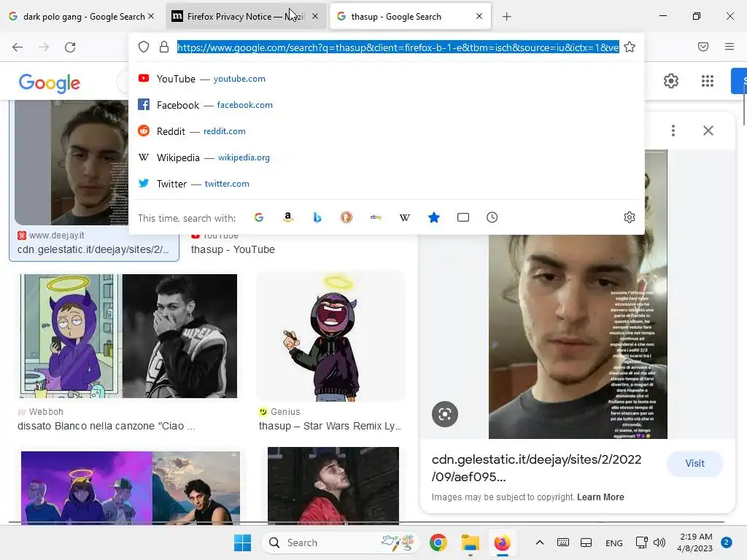This screenshot has width=747, height=560.
Task: Open the Firefox hamburger menu
Action: pos(729,47)
